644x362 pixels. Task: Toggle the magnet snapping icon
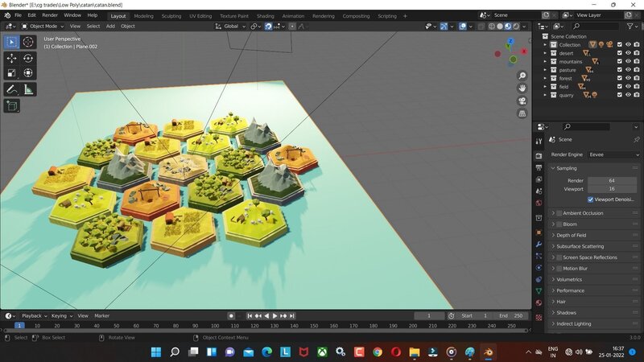click(x=268, y=26)
